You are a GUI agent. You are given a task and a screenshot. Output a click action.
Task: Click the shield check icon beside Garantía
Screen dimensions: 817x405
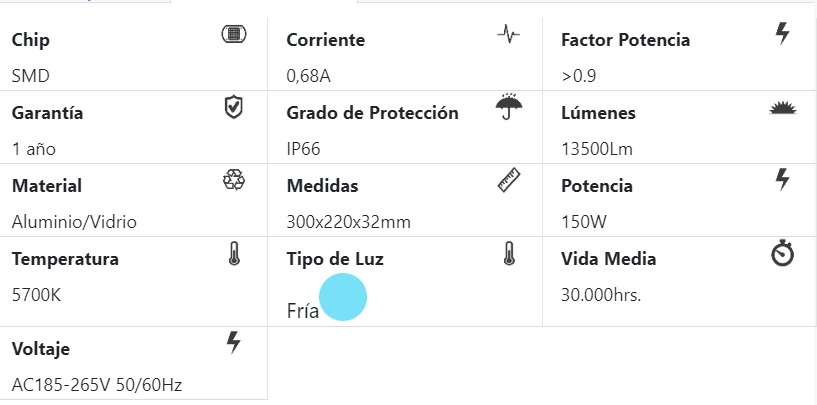[x=233, y=107]
